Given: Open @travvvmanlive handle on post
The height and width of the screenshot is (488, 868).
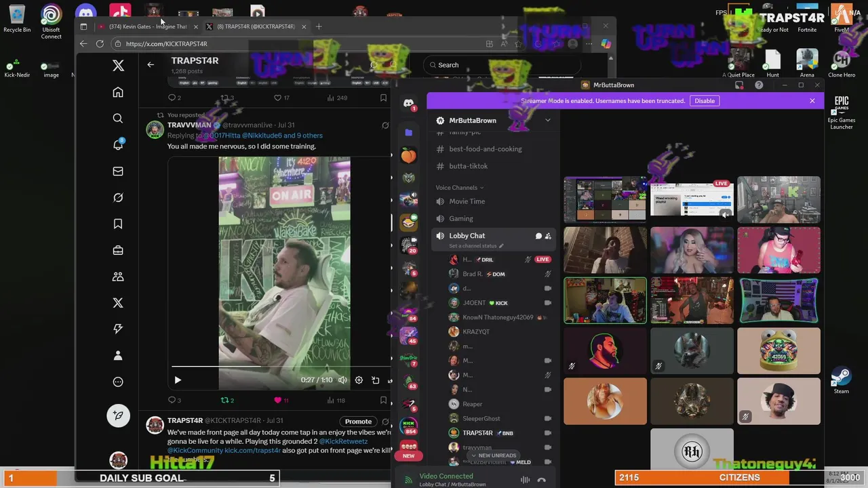Looking at the screenshot, I should [248, 125].
